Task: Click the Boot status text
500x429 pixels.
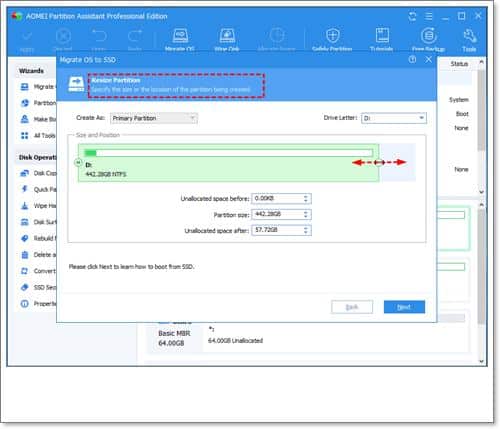Action: [x=462, y=114]
